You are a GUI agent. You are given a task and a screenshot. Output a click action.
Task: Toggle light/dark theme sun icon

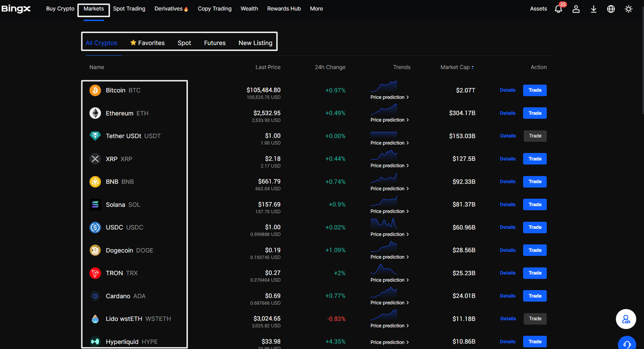[x=628, y=9]
